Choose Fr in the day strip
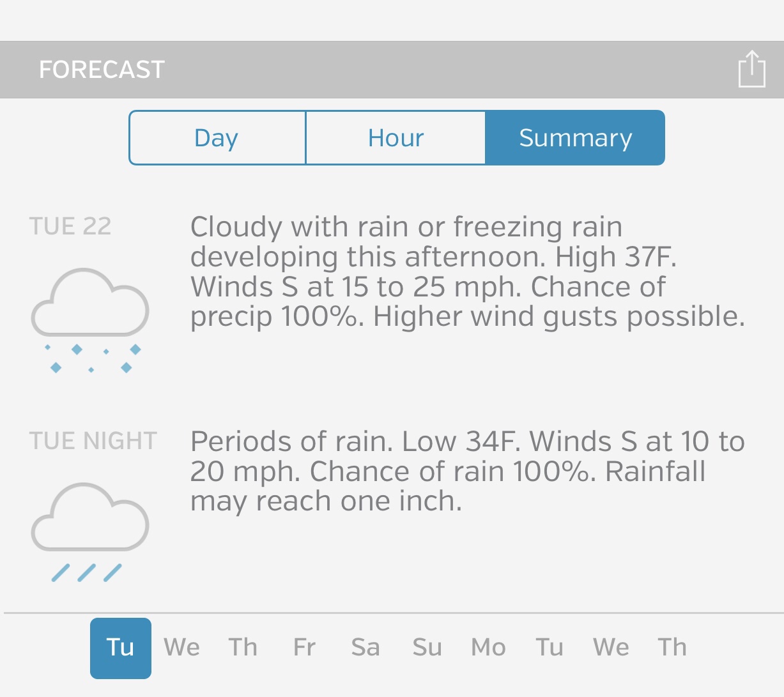784x697 pixels. [x=304, y=648]
